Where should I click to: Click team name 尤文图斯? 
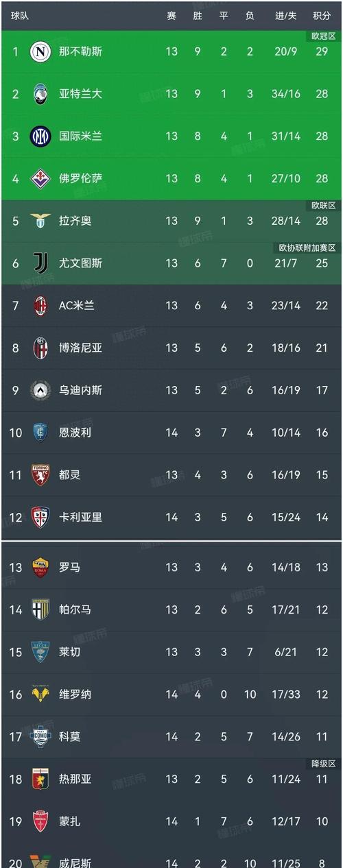[x=81, y=263]
